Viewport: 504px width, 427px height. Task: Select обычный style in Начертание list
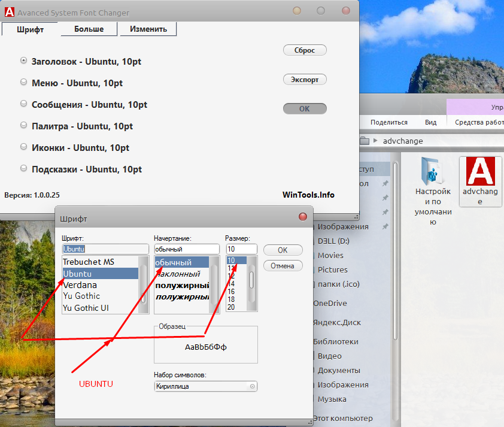click(182, 262)
